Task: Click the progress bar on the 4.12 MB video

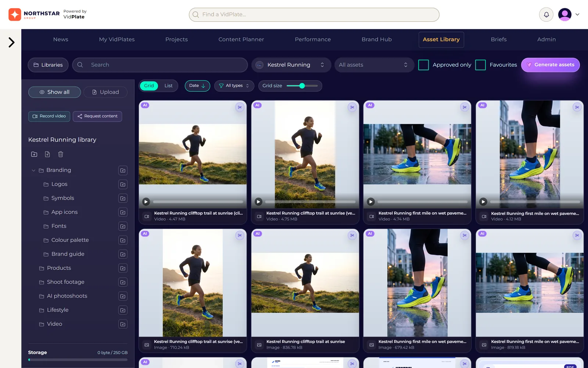Action: [x=535, y=202]
